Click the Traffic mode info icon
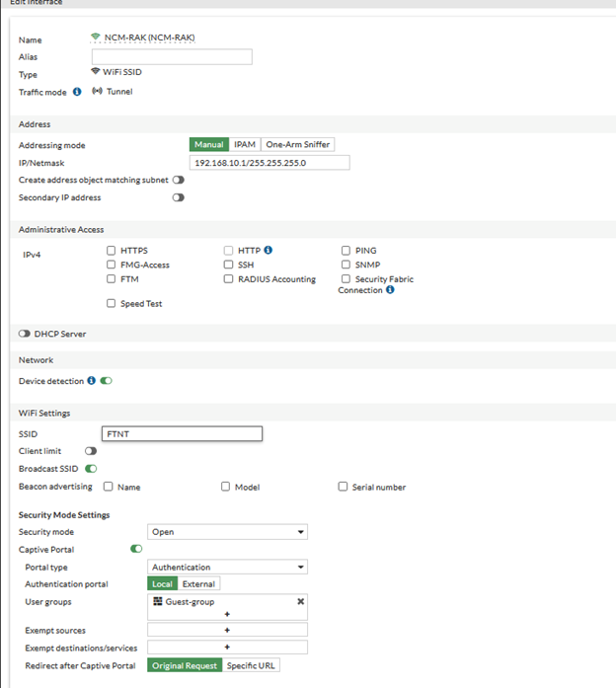 tap(77, 92)
